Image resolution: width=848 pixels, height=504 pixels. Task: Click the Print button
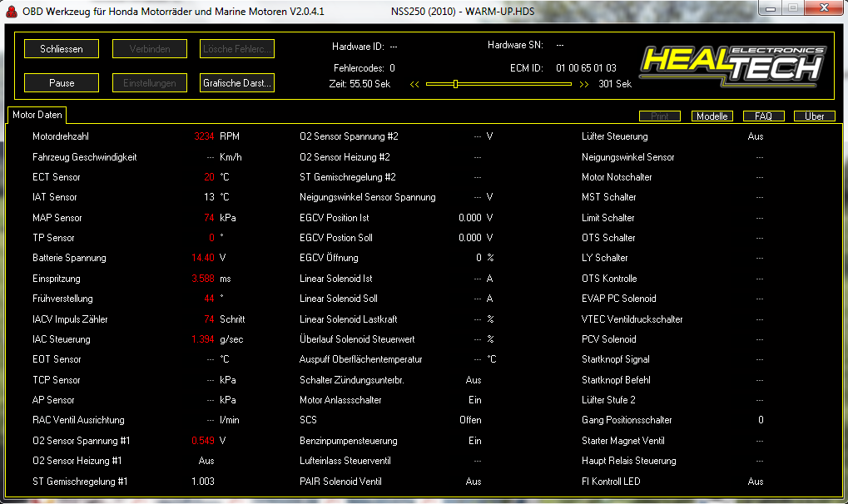click(660, 116)
